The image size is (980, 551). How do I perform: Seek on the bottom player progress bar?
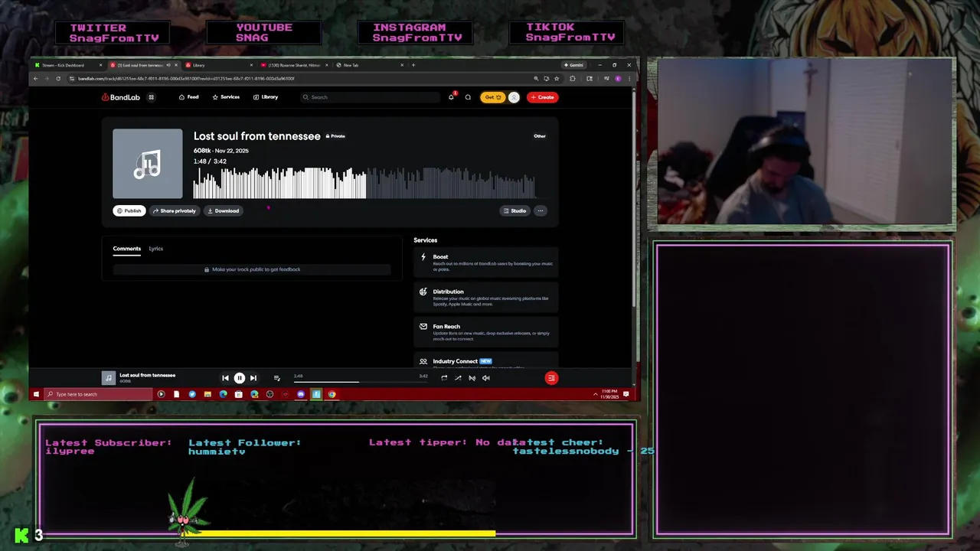click(360, 381)
